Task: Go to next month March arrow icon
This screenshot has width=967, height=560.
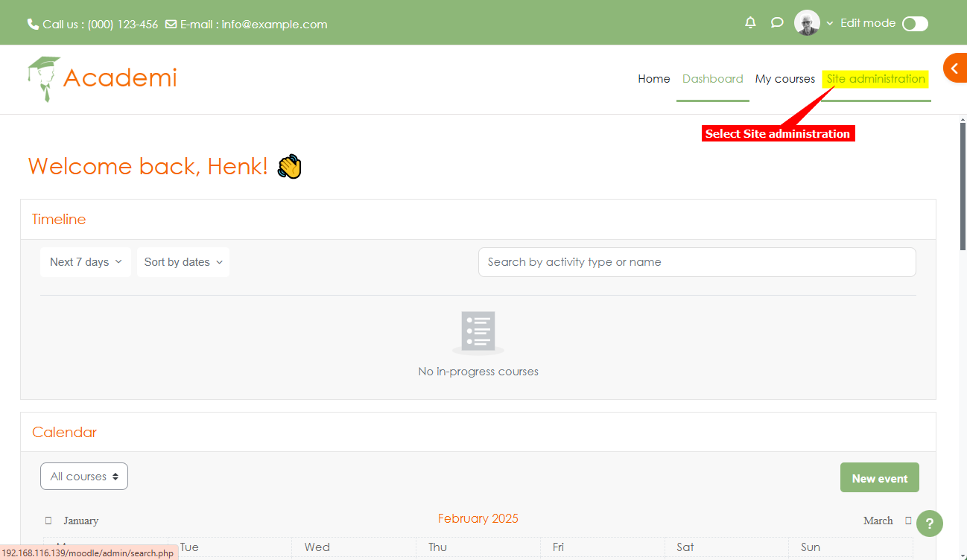Action: 908,521
